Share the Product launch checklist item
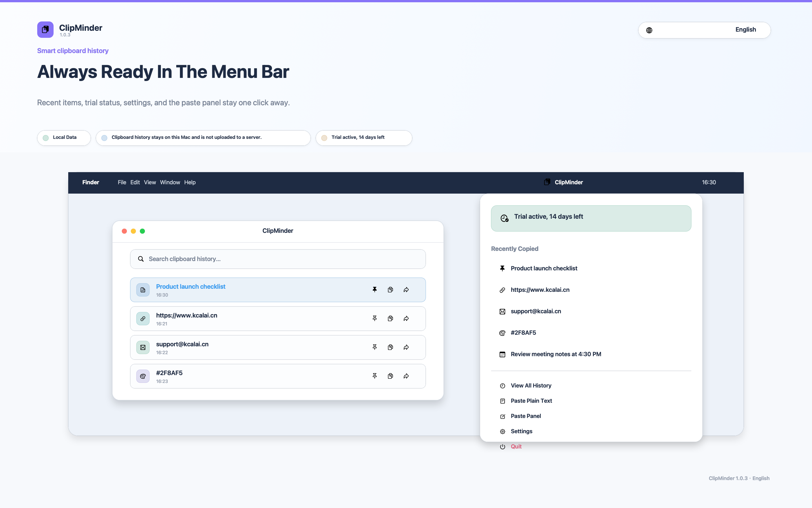This screenshot has width=812, height=508. point(406,290)
